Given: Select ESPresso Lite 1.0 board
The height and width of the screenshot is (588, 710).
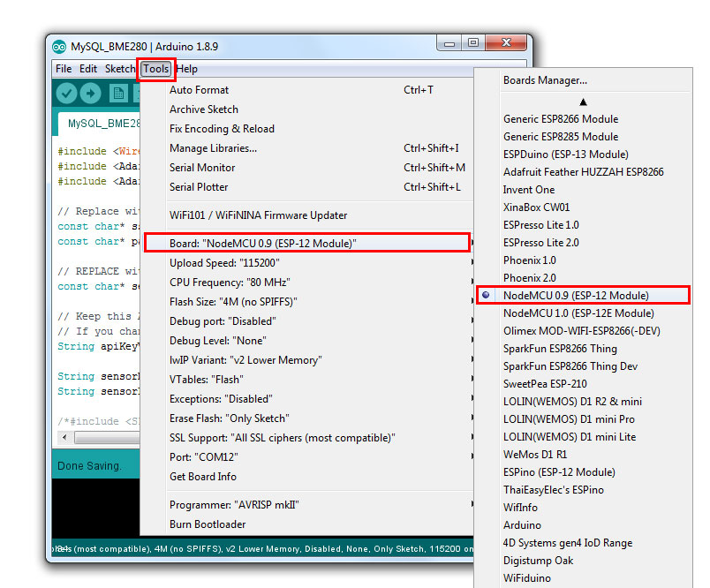Looking at the screenshot, I should 583,225.
